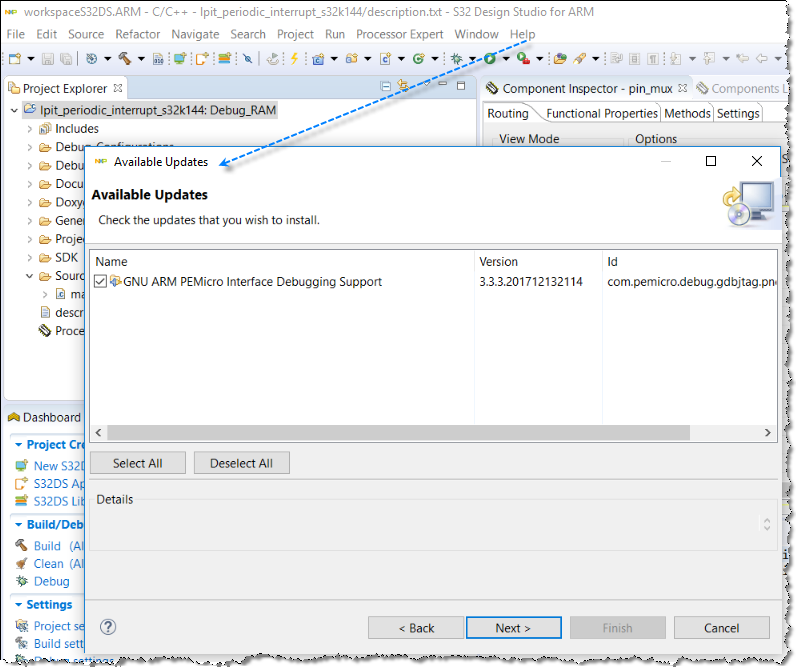Screen dimensions: 796x667
Task: Switch to the Settings tab in Component Inspector
Action: 738,113
